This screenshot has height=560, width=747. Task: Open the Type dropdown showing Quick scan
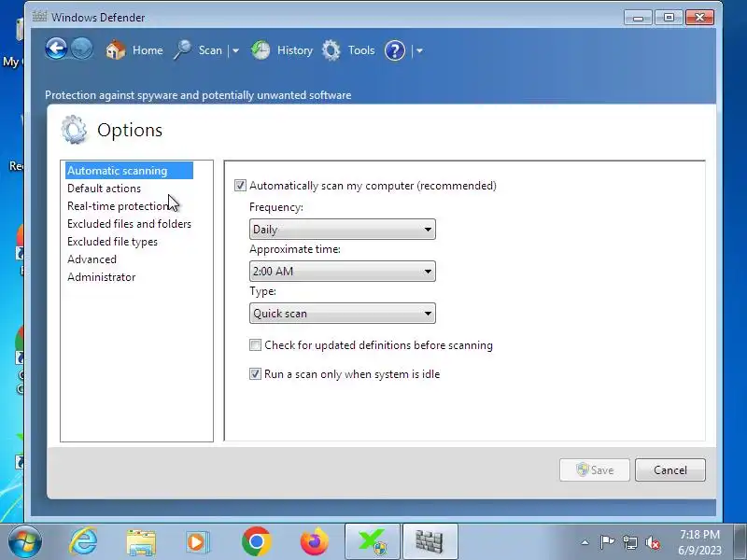(x=343, y=314)
